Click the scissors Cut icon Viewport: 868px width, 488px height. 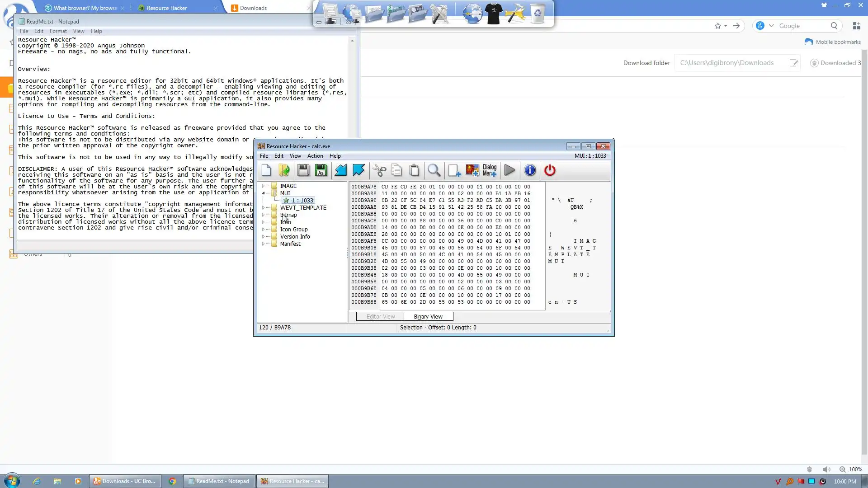click(379, 170)
